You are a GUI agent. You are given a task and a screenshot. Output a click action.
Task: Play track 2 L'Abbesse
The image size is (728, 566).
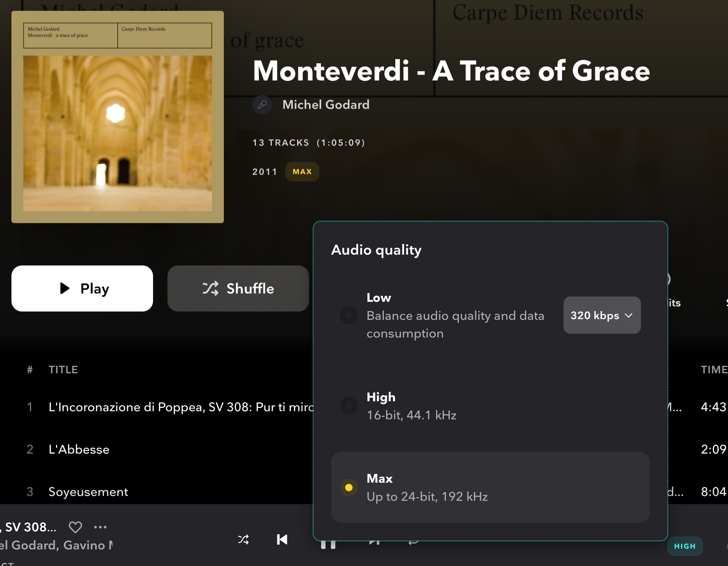[x=79, y=449]
